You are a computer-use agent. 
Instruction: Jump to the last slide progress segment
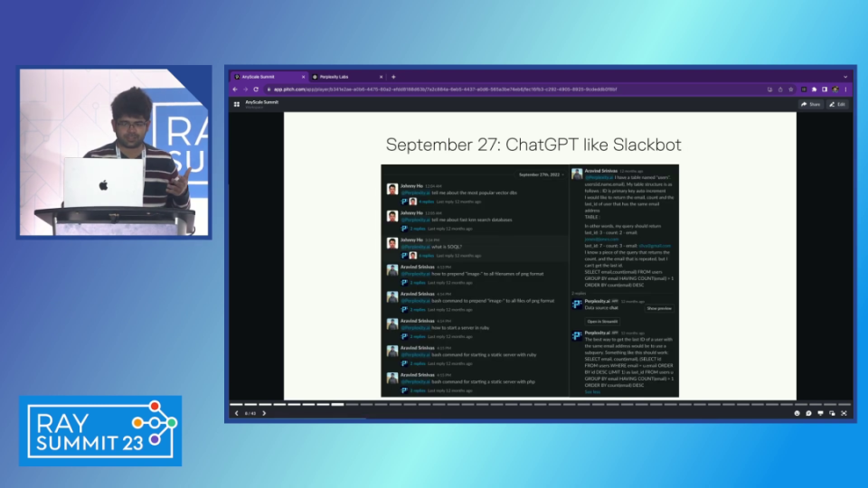pyautogui.click(x=844, y=405)
